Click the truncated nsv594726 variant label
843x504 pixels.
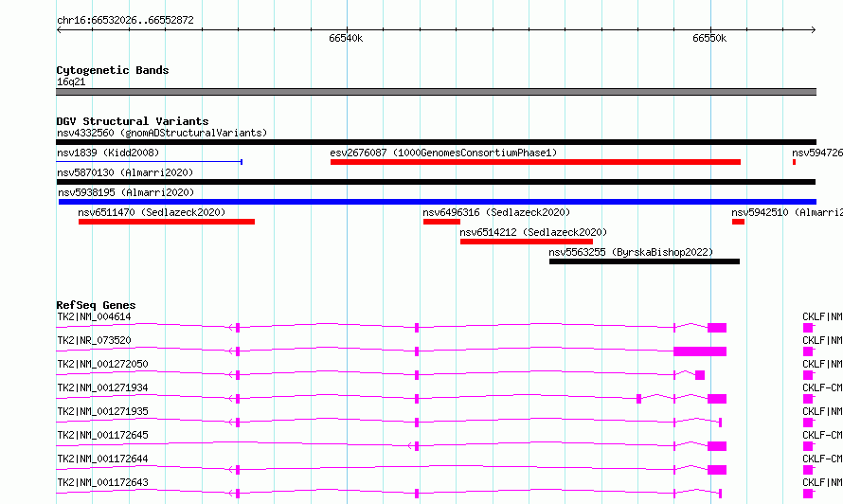pyautogui.click(x=817, y=153)
